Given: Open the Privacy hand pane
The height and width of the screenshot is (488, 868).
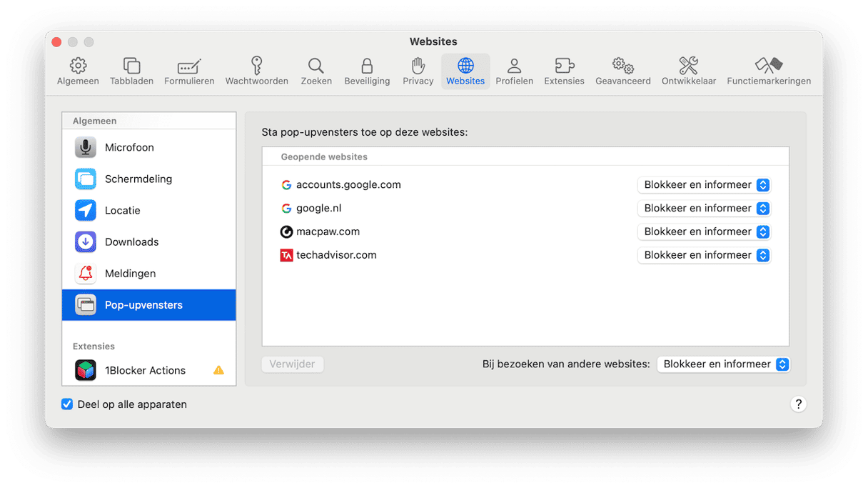Looking at the screenshot, I should 418,71.
